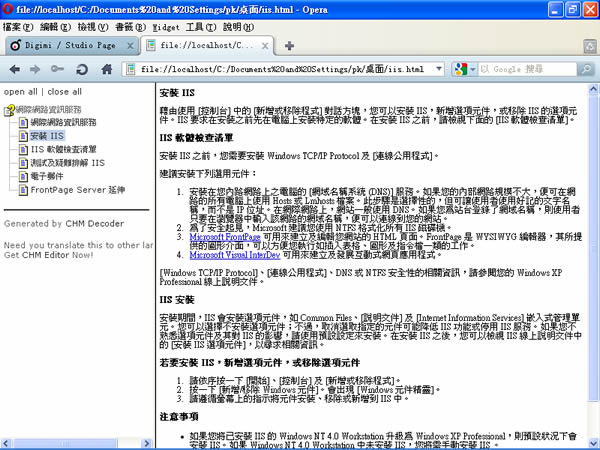Open tree item FrontPage Server 延伸

click(x=78, y=190)
